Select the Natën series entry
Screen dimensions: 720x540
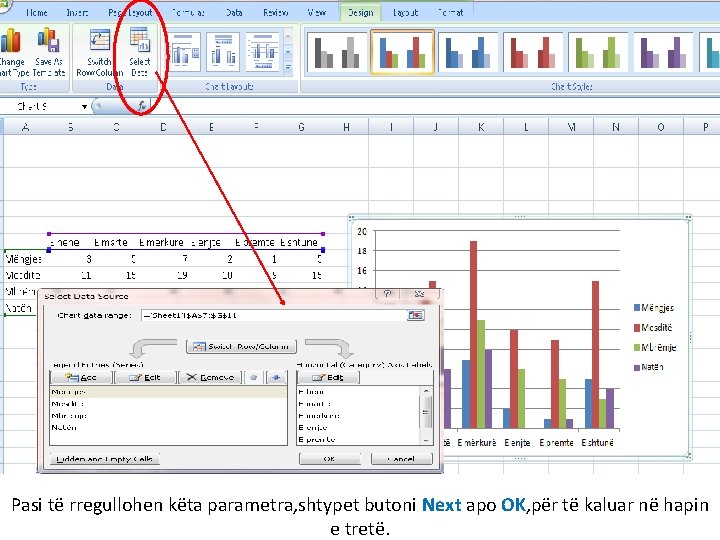click(168, 428)
